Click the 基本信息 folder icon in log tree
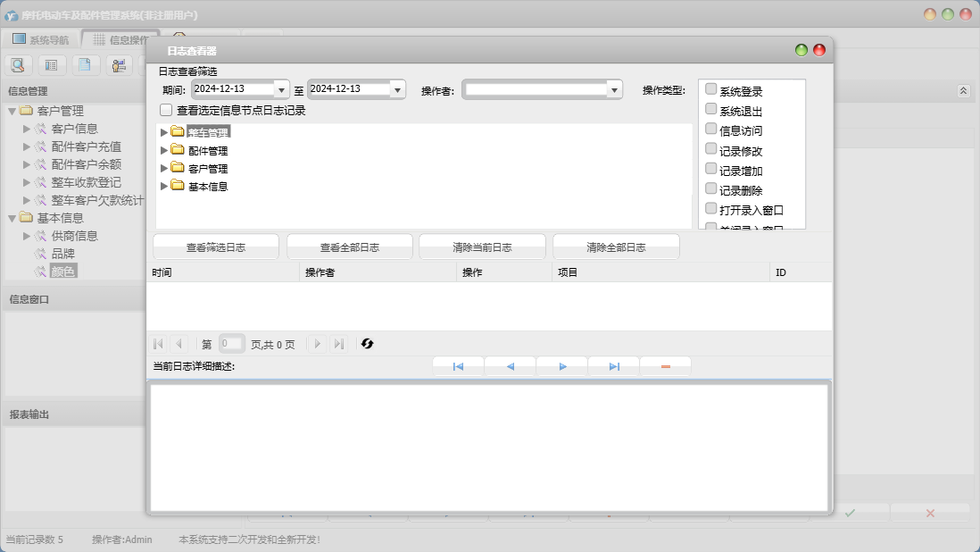Viewport: 980px width, 552px height. [178, 185]
